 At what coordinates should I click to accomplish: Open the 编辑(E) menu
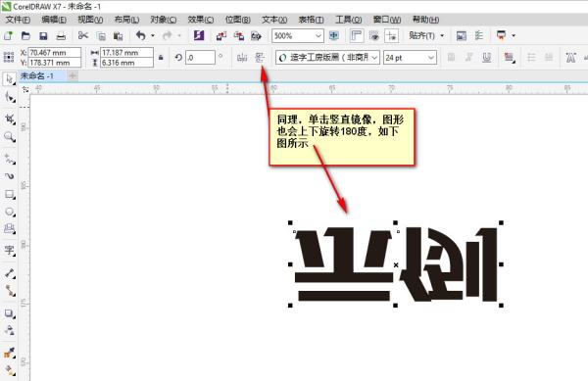54,20
